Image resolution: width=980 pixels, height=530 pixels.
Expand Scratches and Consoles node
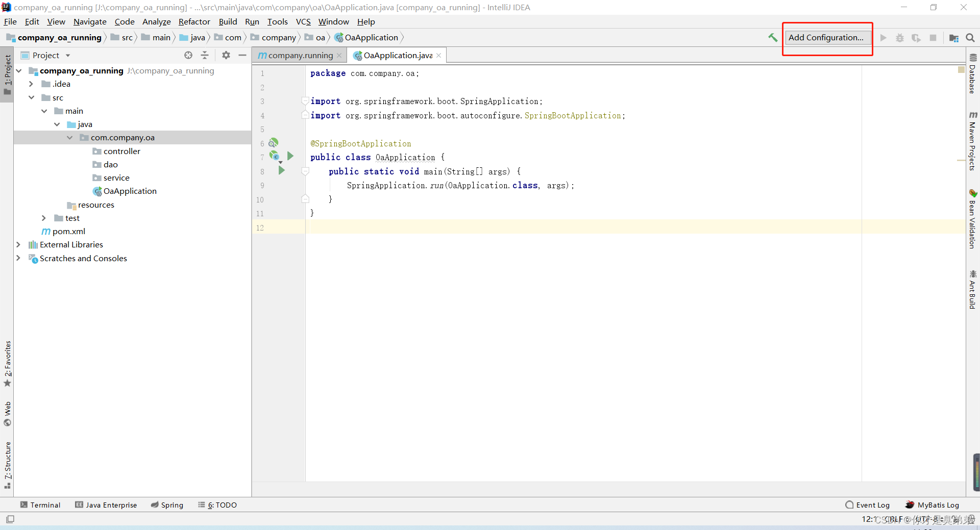point(18,258)
